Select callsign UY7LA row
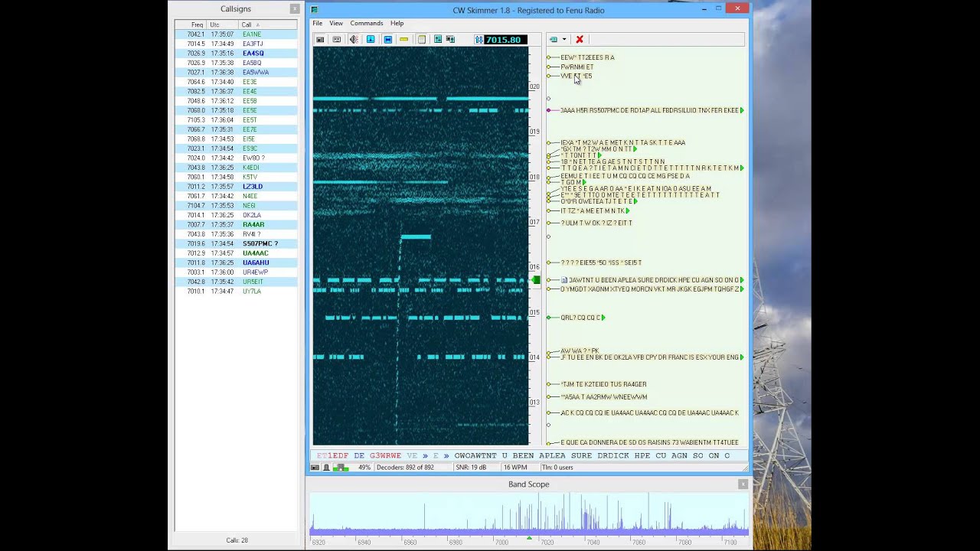The image size is (980, 551). coord(236,292)
